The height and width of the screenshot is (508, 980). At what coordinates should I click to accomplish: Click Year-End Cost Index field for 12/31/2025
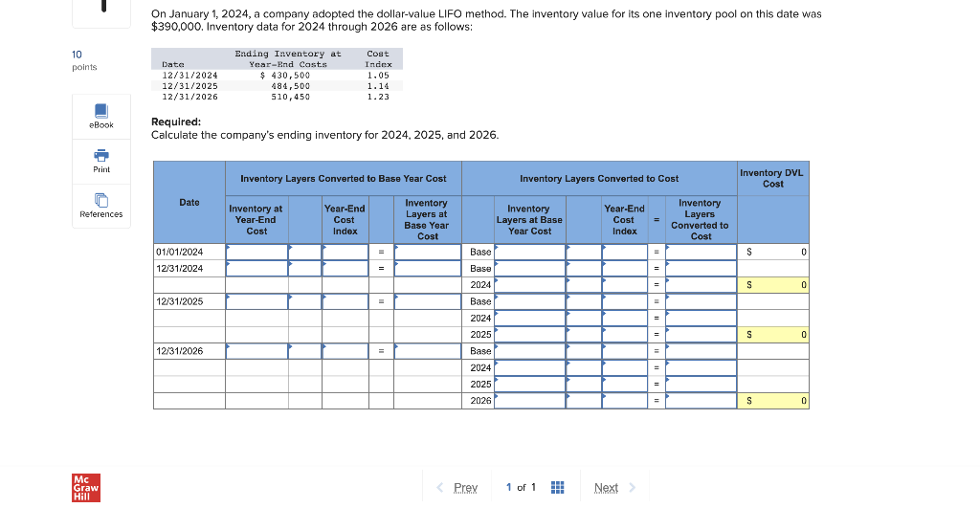click(345, 301)
